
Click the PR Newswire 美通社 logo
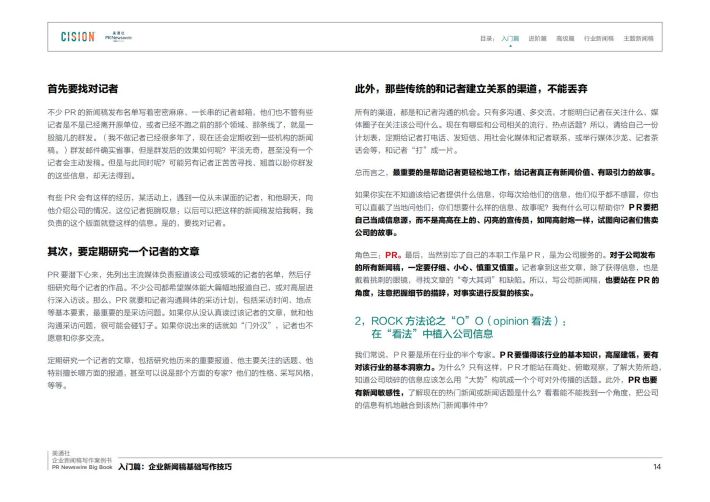[x=119, y=35]
